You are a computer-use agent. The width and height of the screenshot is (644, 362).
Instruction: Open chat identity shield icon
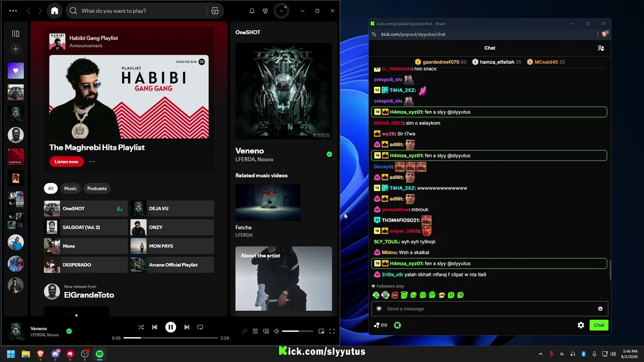click(x=379, y=309)
